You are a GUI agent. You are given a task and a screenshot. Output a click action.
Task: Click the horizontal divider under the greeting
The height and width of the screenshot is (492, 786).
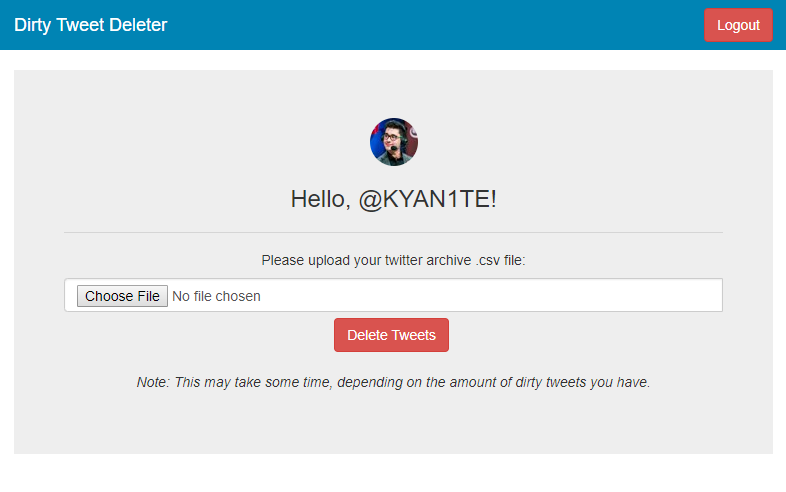coord(393,232)
